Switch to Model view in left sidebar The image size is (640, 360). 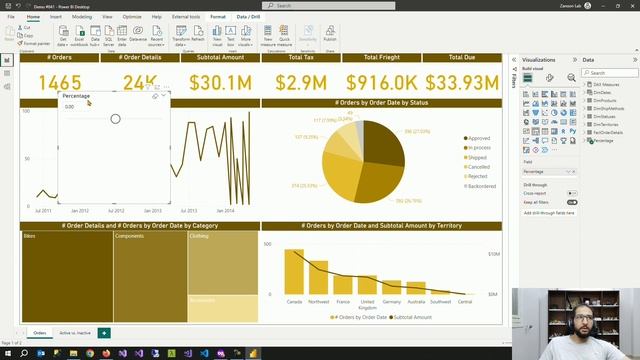point(7,87)
